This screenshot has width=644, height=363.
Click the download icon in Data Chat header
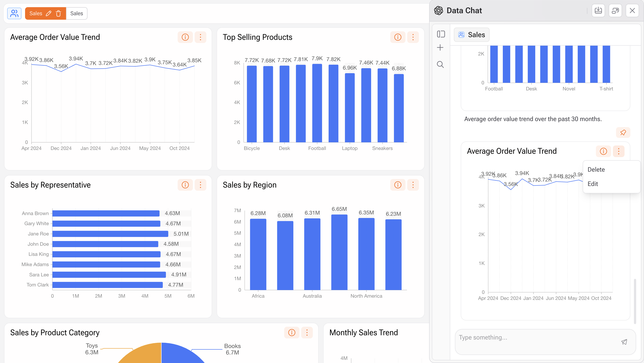[598, 11]
